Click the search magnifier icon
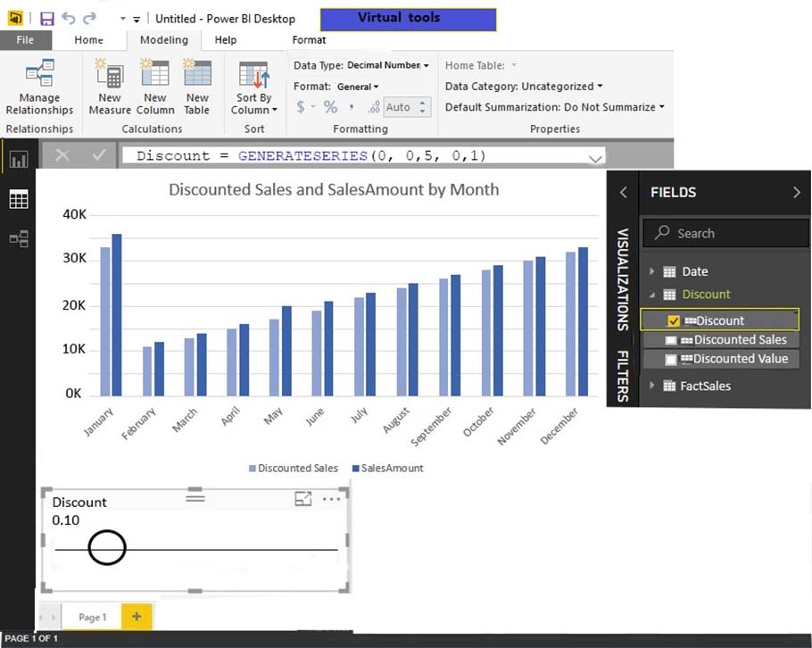The width and height of the screenshot is (812, 648). 662,233
